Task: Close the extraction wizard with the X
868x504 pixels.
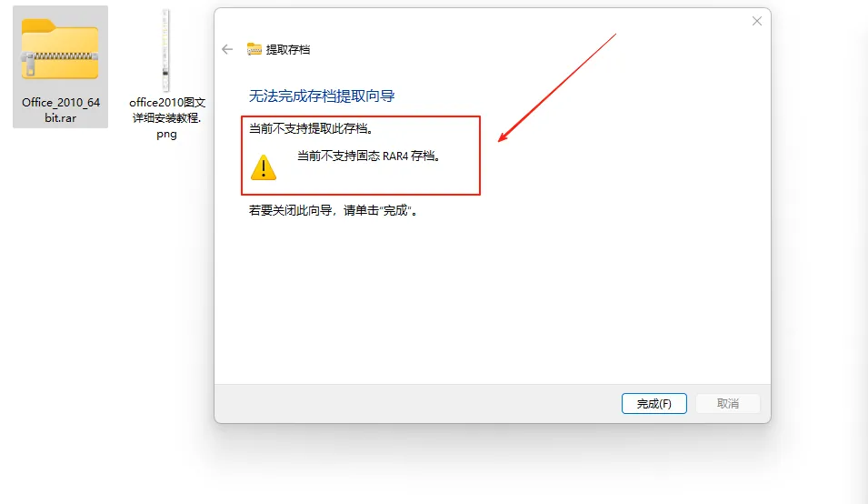Action: coord(757,21)
